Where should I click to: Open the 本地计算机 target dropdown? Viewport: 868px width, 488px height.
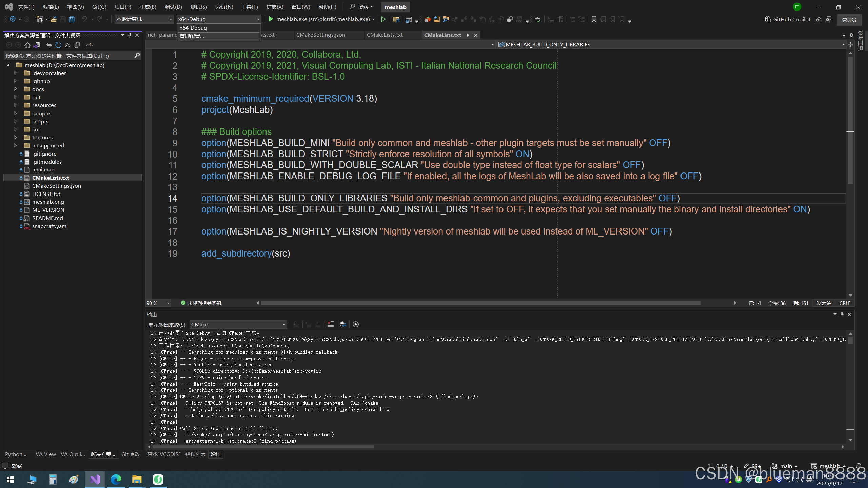(x=144, y=19)
